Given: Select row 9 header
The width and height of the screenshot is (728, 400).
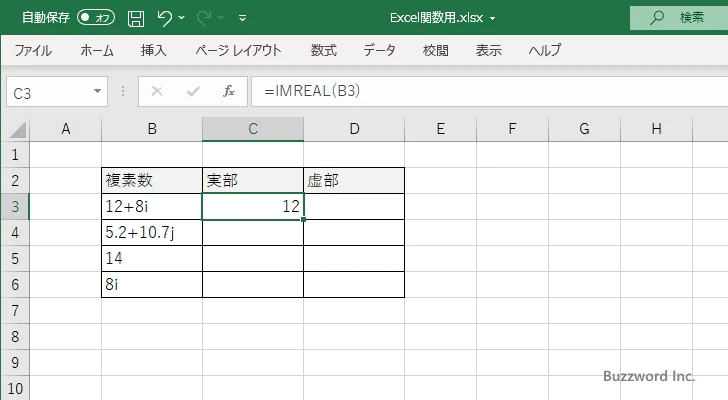Looking at the screenshot, I should click(15, 362).
